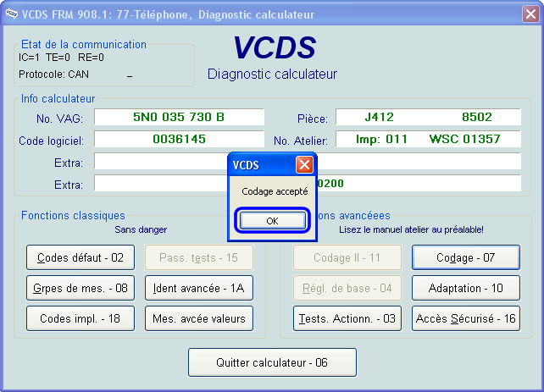Click the 'Info calculateur' group label
This screenshot has height=392, width=544.
point(58,99)
